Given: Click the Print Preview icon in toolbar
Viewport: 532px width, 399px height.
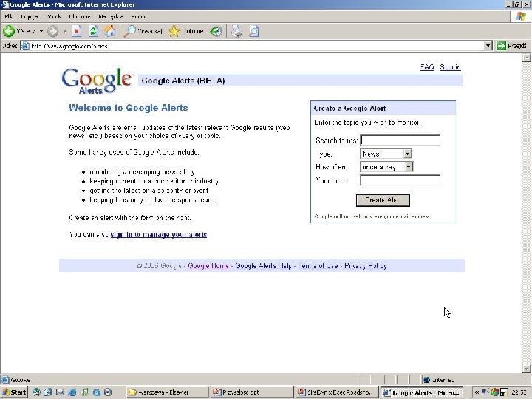Looking at the screenshot, I should pyautogui.click(x=253, y=31).
